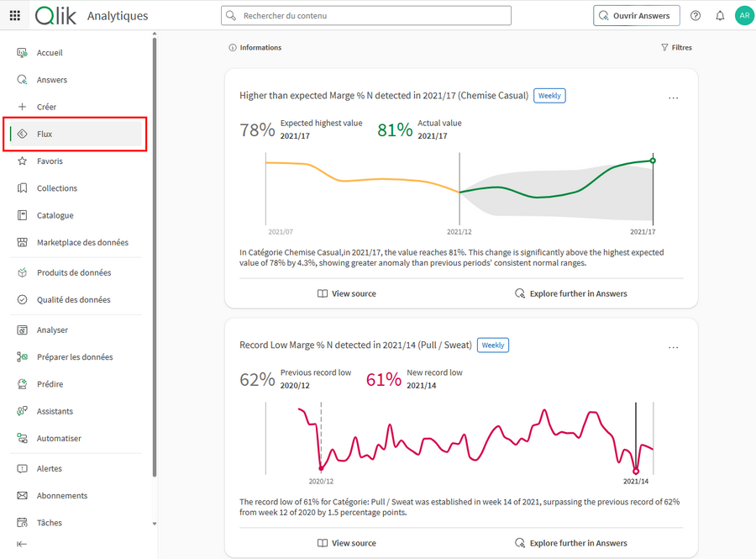Click the sidebar scroll-up arrow

pos(155,34)
